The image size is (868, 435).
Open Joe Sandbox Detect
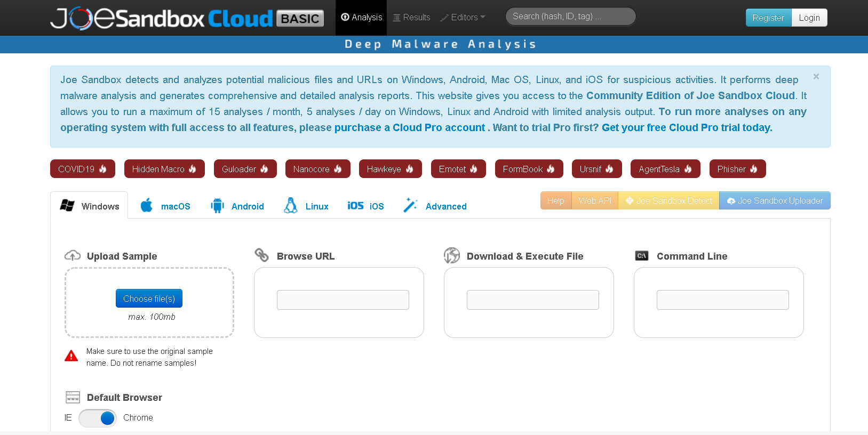click(668, 200)
